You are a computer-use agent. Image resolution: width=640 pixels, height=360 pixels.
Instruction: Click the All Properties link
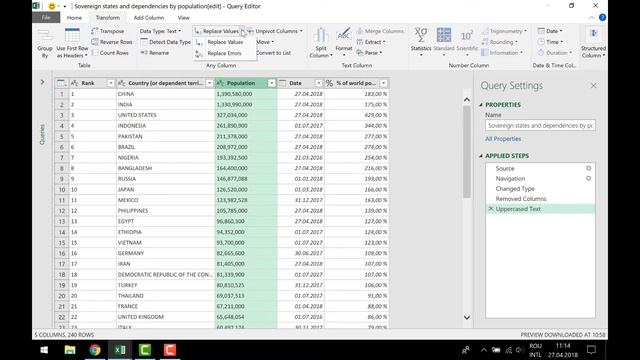[x=503, y=139]
